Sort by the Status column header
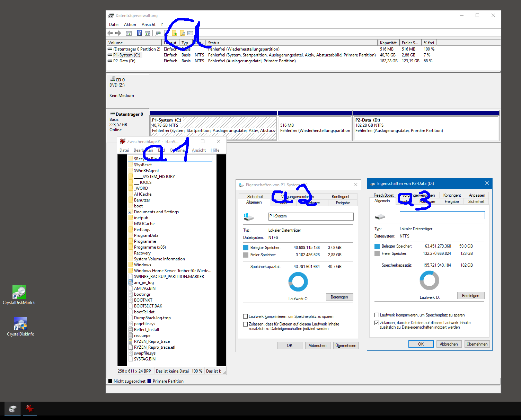 292,43
